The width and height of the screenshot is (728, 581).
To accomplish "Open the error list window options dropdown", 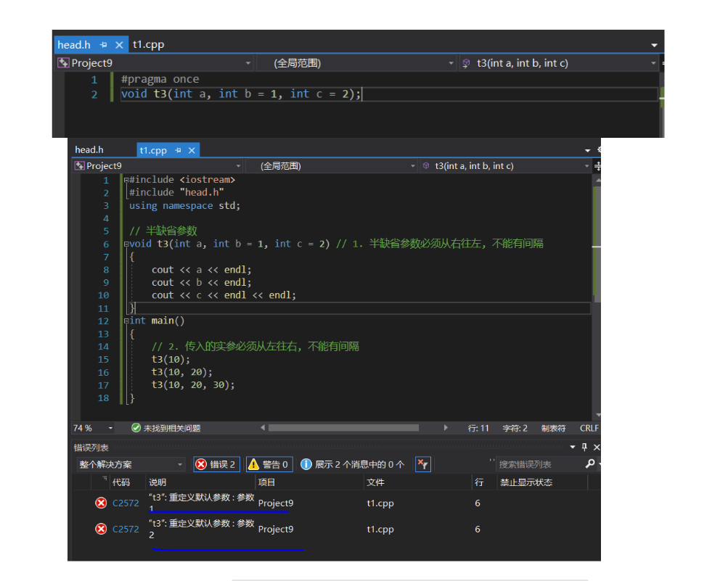I will 573,447.
